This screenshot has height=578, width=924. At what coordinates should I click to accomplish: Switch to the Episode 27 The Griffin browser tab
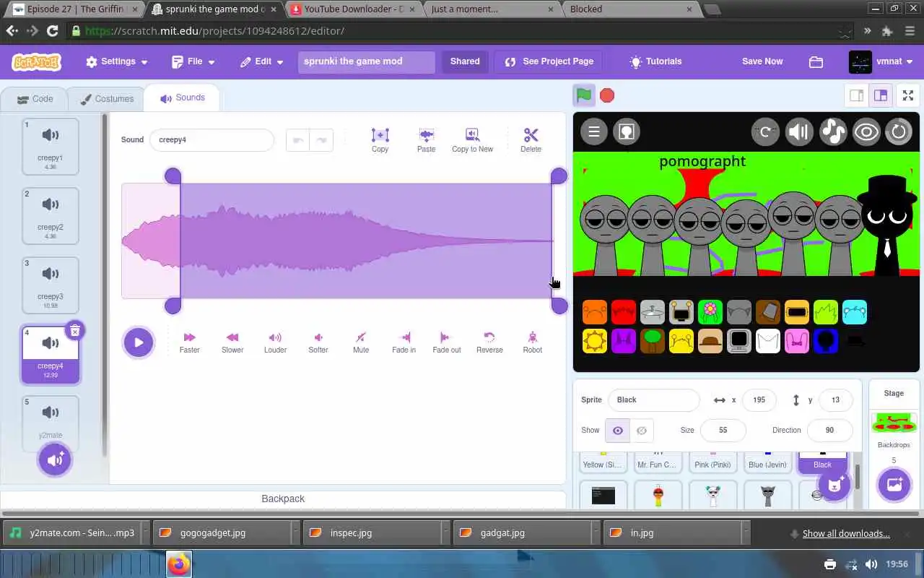(74, 9)
